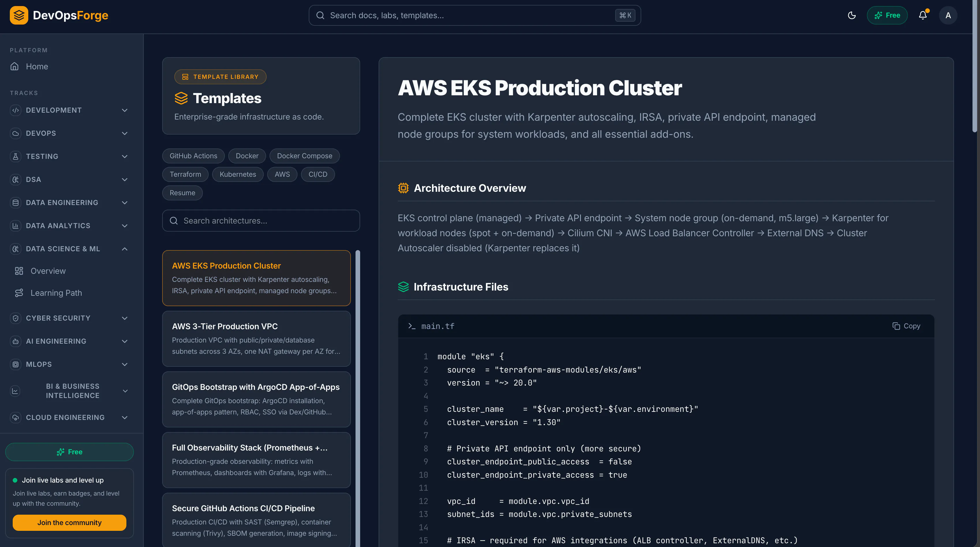This screenshot has height=547, width=980.
Task: Click the Overview grid icon
Action: coord(19,271)
